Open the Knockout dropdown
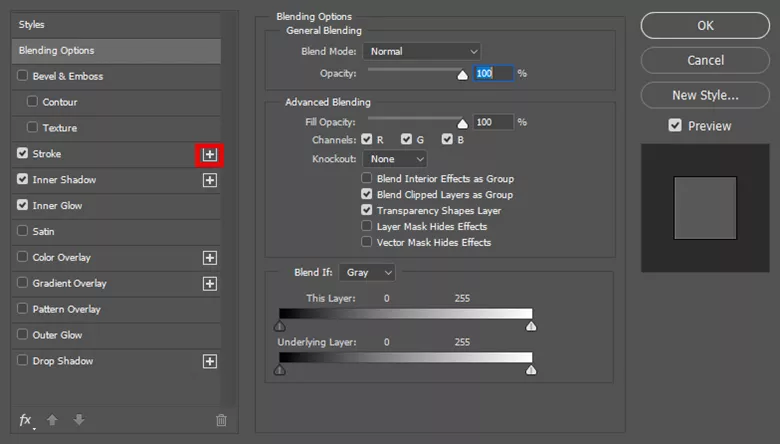 [395, 159]
